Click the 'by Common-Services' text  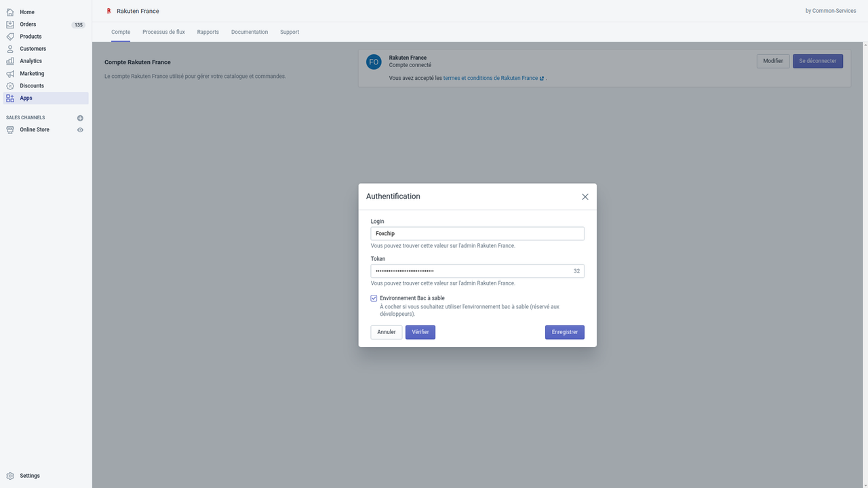(x=831, y=11)
